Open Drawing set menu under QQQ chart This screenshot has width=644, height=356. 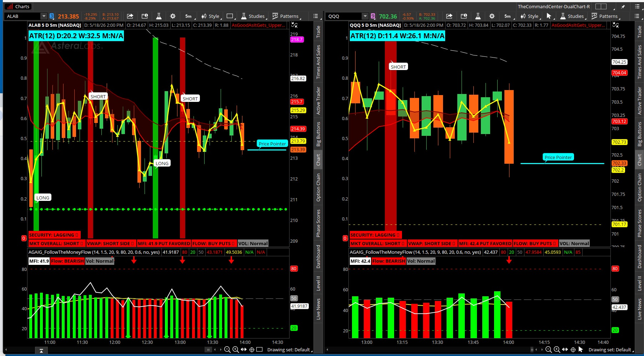tap(611, 350)
